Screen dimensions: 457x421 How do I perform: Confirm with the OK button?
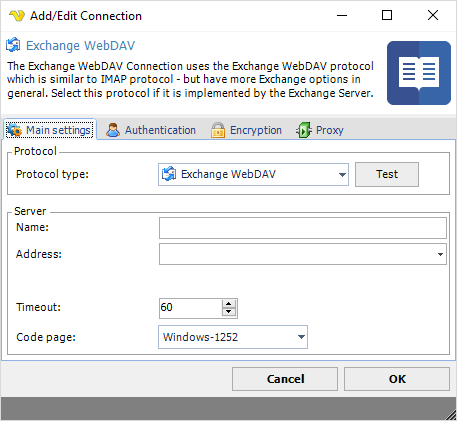[x=397, y=379]
